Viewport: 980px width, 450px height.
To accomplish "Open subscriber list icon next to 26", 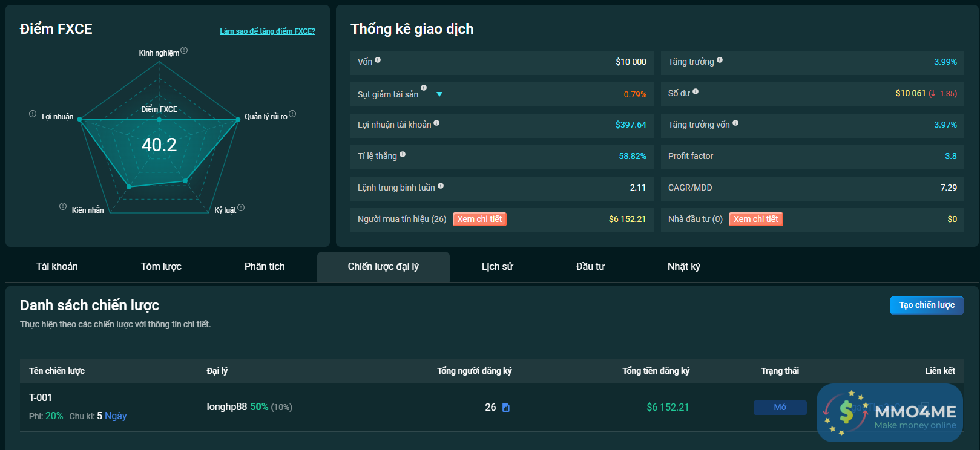I will point(506,408).
